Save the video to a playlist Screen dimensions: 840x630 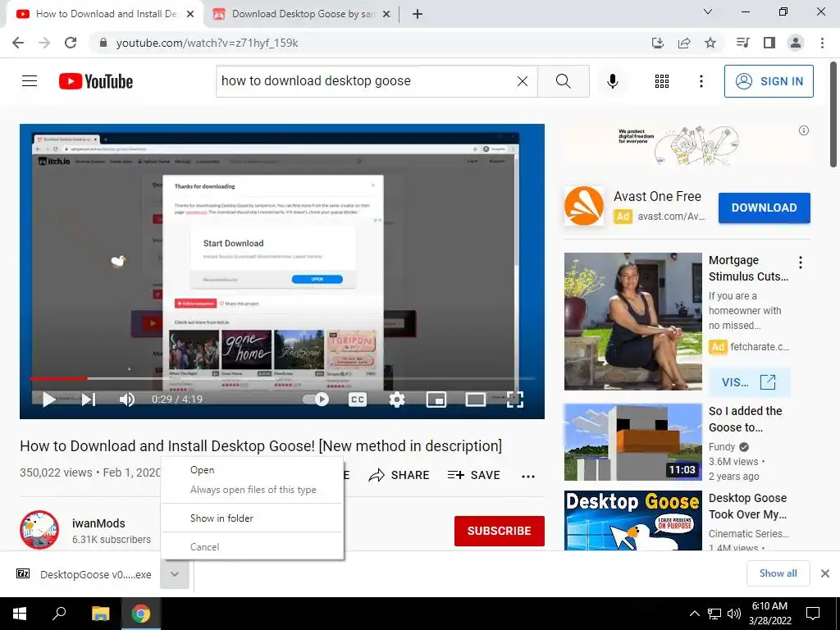point(473,475)
